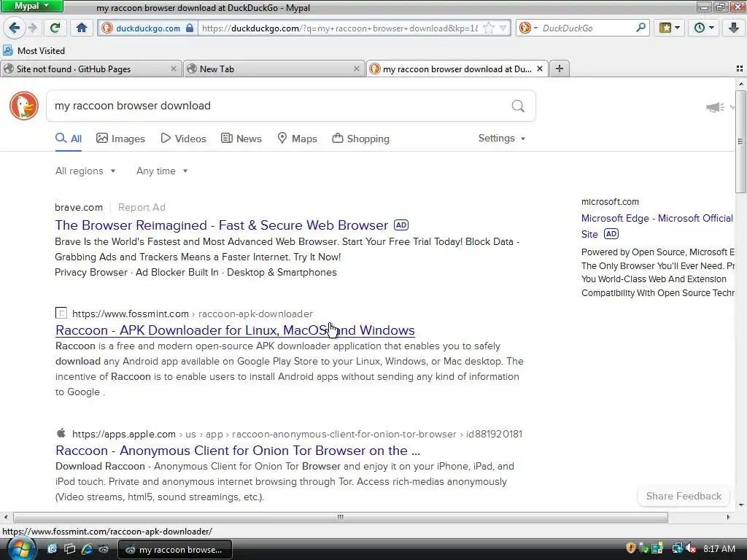Click the Report Ad link
Screen dimensions: 747x560
click(x=142, y=207)
